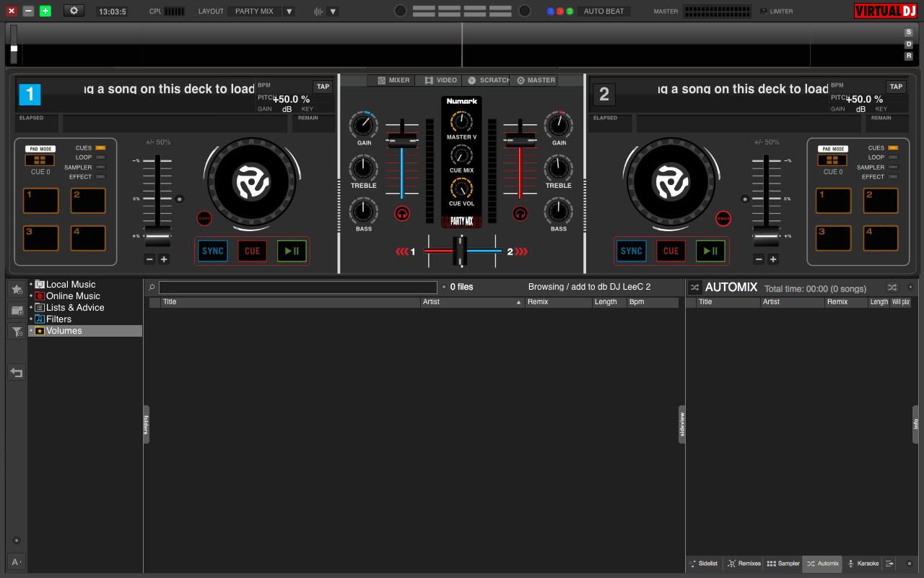Enable EFFECT pad mode on deck 1
This screenshot has height=578, width=924.
100,176
